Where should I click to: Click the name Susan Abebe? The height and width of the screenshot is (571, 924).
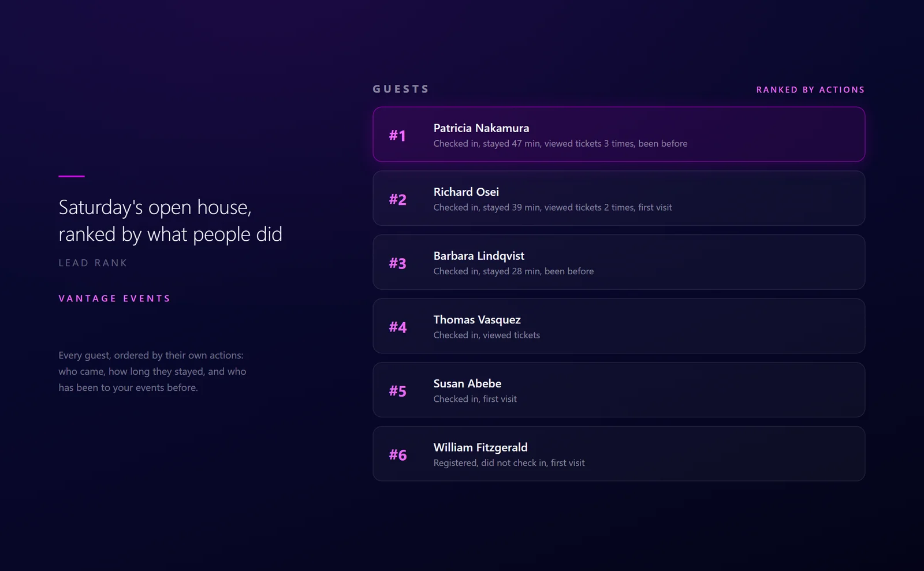467,383
